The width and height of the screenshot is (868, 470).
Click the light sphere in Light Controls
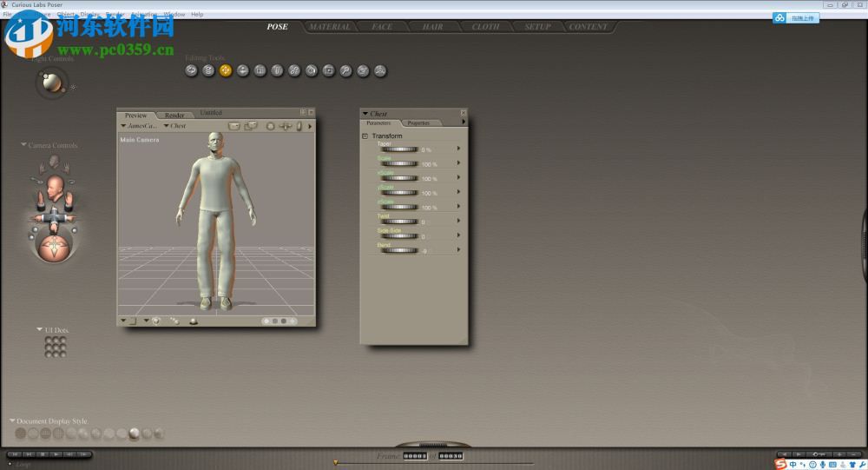coord(52,83)
